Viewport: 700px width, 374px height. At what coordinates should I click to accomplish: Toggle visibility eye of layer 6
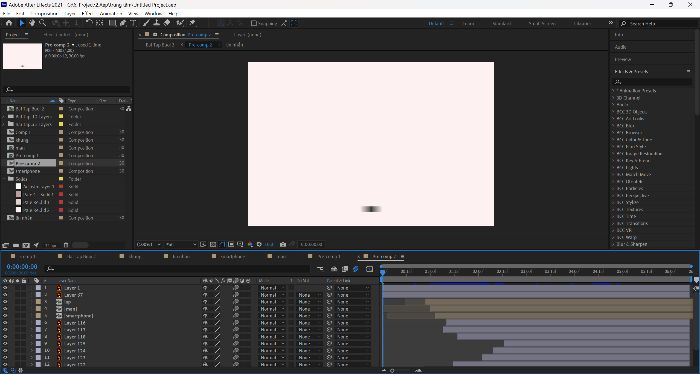pos(5,323)
